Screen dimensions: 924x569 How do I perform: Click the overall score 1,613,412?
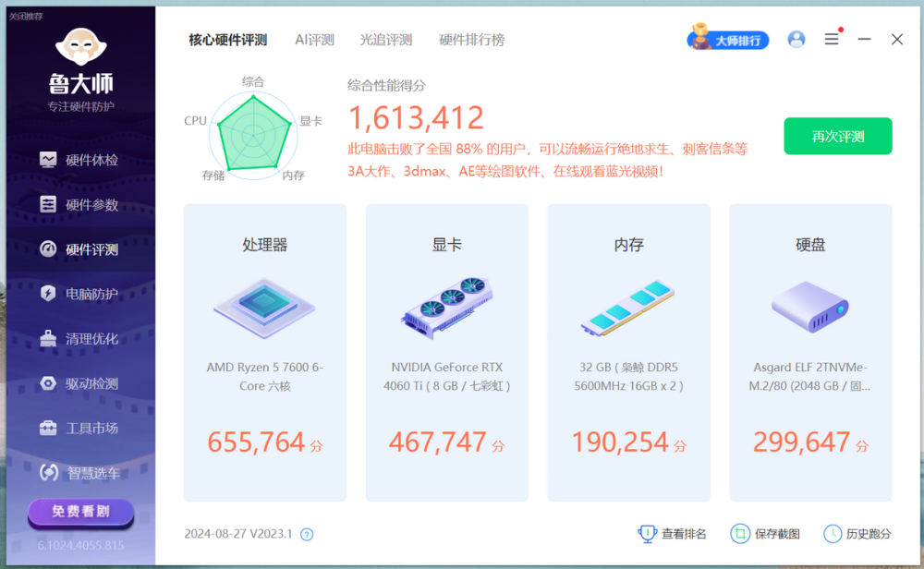[416, 118]
